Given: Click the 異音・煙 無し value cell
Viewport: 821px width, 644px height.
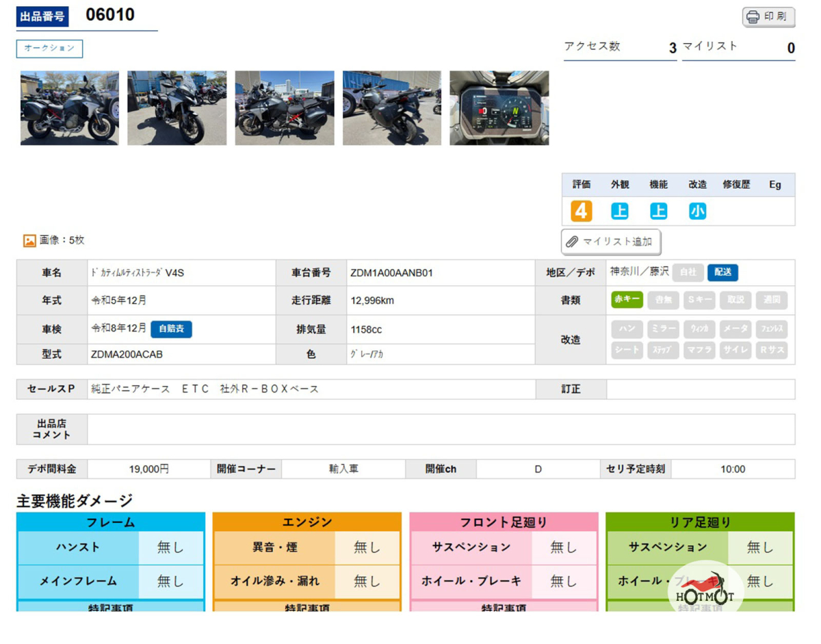Looking at the screenshot, I should (367, 548).
